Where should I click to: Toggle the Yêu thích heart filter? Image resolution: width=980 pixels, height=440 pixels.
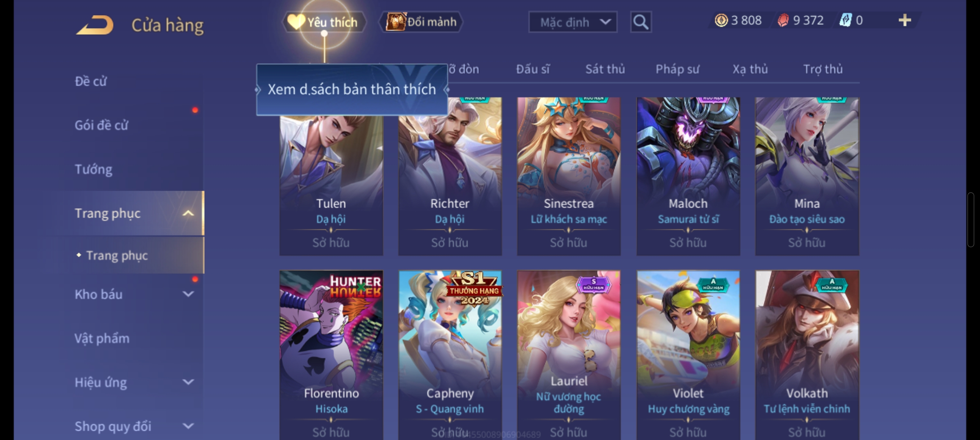point(324,22)
